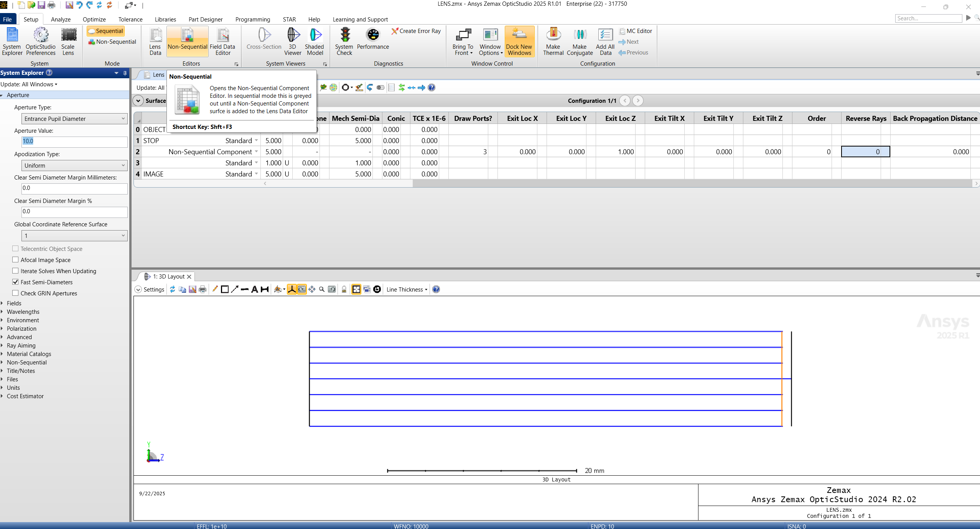Open the Aperture Type dropdown
Viewport: 980px width, 529px height.
click(x=74, y=119)
